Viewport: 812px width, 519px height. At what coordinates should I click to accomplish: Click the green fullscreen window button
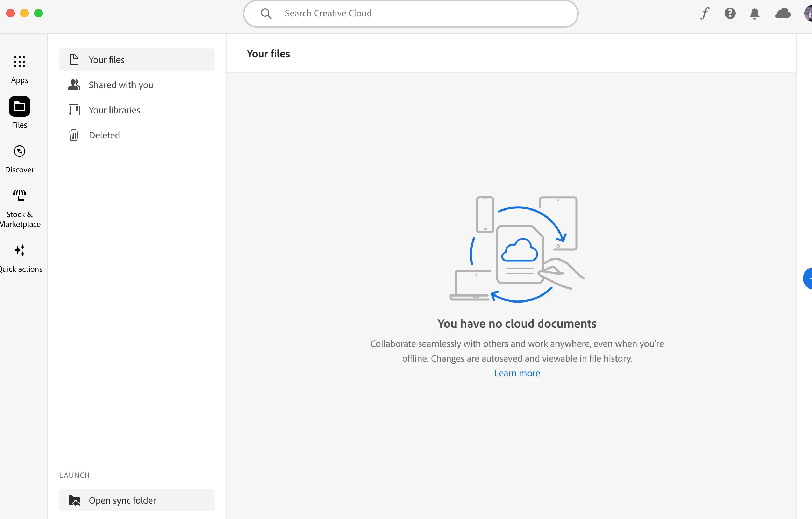click(x=38, y=13)
